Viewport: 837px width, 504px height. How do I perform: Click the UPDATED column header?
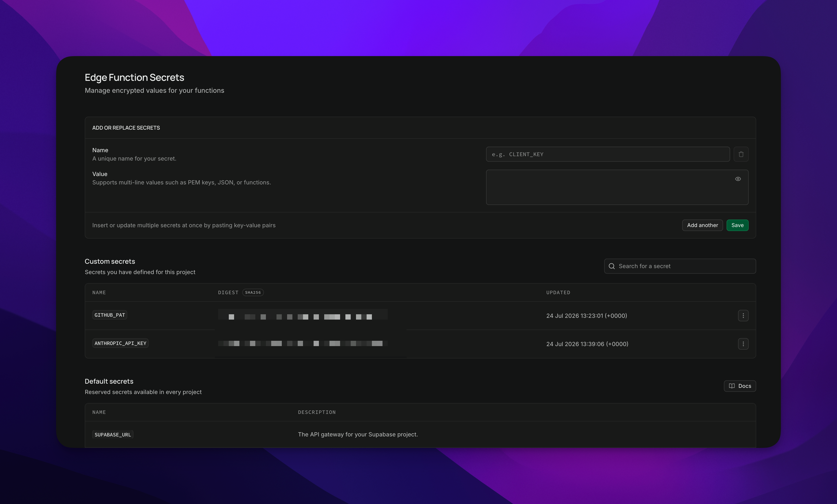[x=558, y=292]
